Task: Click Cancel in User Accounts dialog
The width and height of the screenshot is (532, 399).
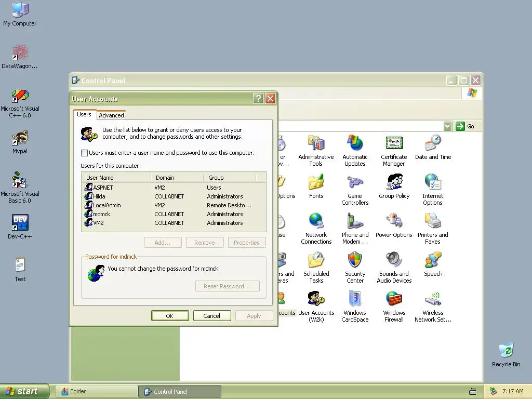Action: [x=212, y=316]
